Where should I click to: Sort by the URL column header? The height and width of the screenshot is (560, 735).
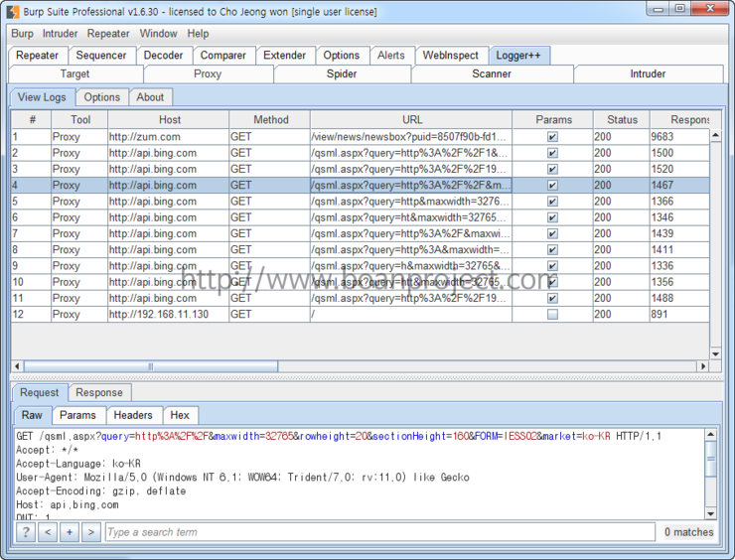pos(412,120)
